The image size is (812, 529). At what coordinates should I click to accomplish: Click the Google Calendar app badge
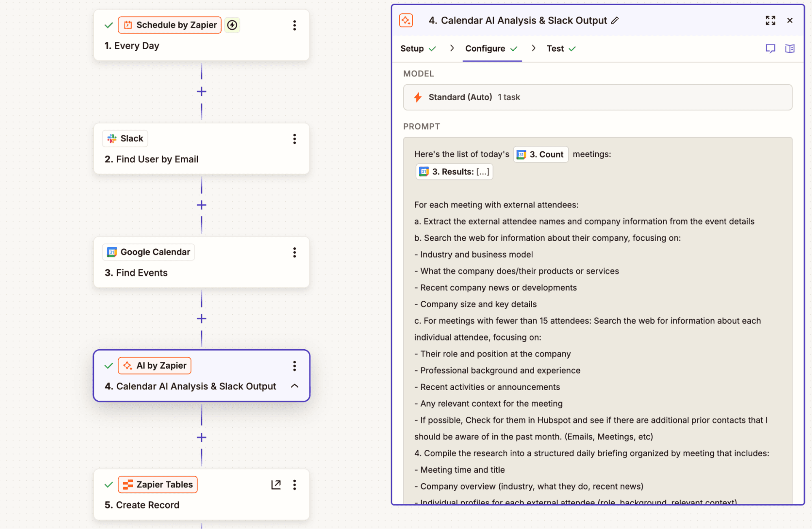[149, 253]
